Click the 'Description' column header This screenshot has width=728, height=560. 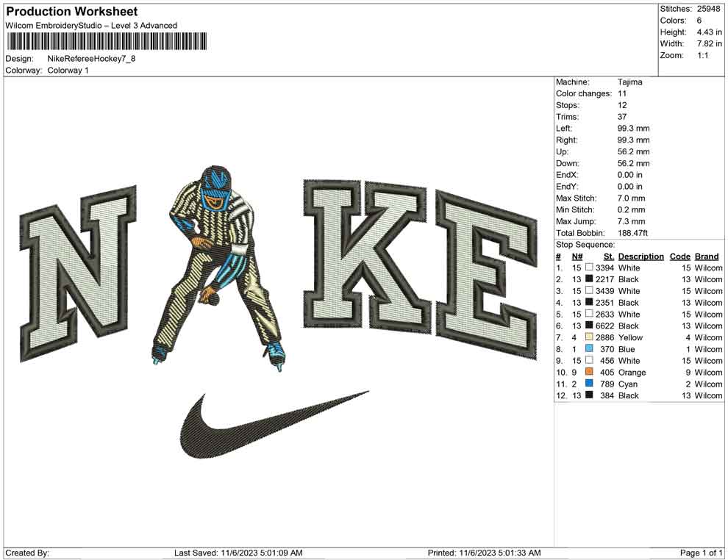pyautogui.click(x=641, y=256)
